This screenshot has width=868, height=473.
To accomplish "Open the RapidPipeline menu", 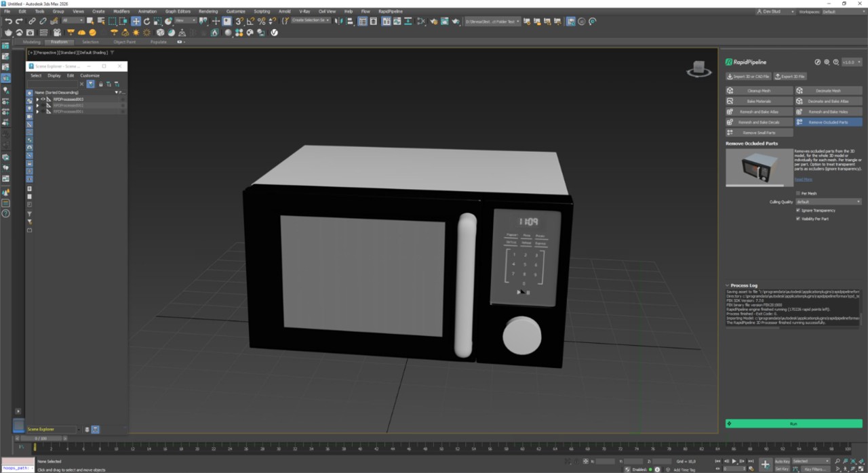I will click(391, 12).
